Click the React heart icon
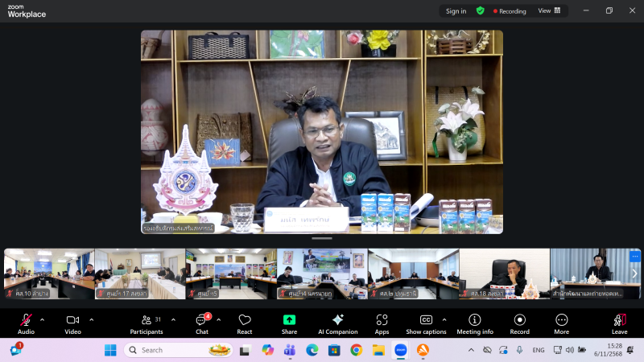This screenshot has height=362, width=644. click(x=245, y=323)
